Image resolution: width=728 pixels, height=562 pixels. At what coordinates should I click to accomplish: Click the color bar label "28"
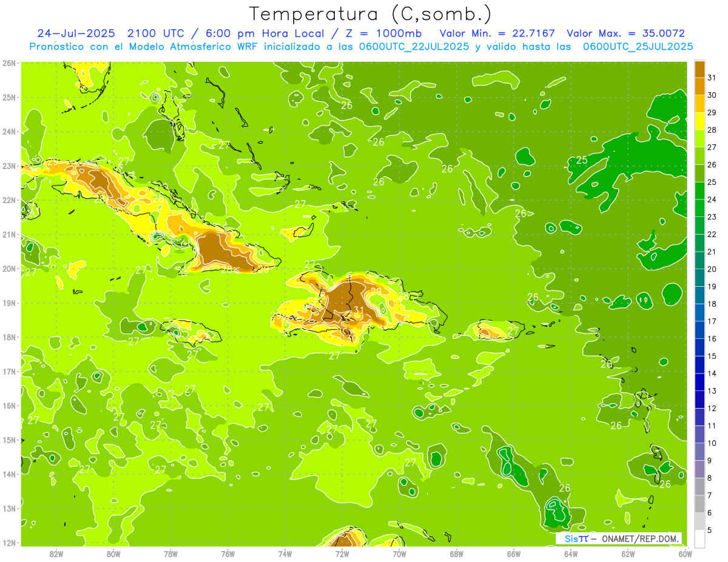tap(712, 130)
